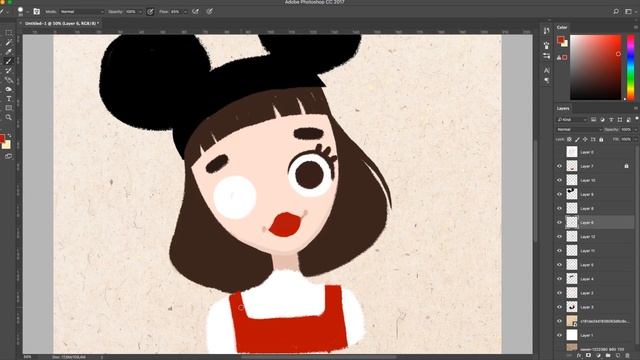This screenshot has height=360, width=640.
Task: Click the foreground color in the toolbar
Action: pyautogui.click(x=2, y=138)
